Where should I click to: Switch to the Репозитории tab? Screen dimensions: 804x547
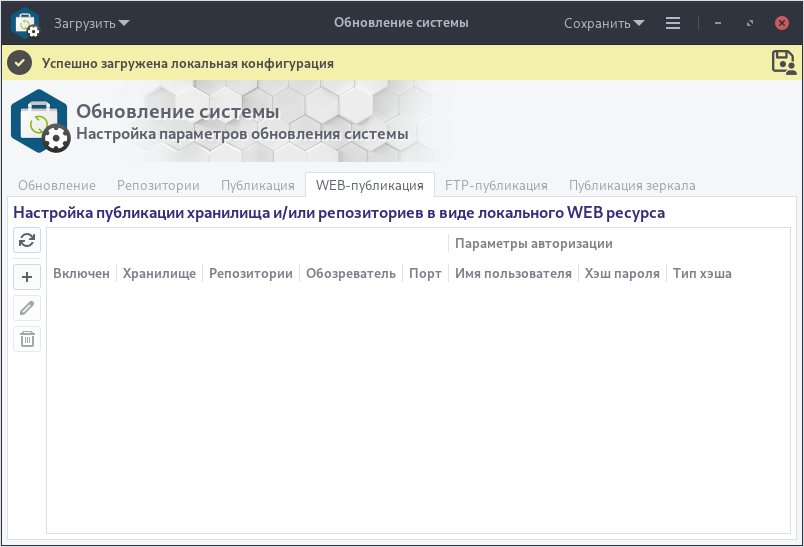(x=158, y=185)
